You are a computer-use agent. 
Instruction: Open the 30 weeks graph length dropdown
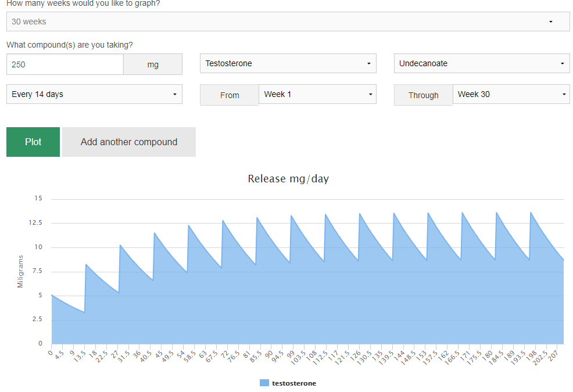coord(288,21)
